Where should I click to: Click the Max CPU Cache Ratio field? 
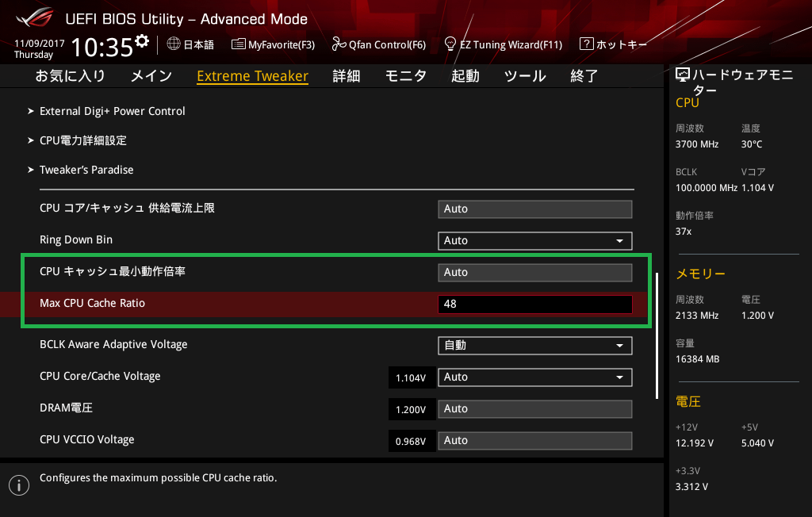535,304
